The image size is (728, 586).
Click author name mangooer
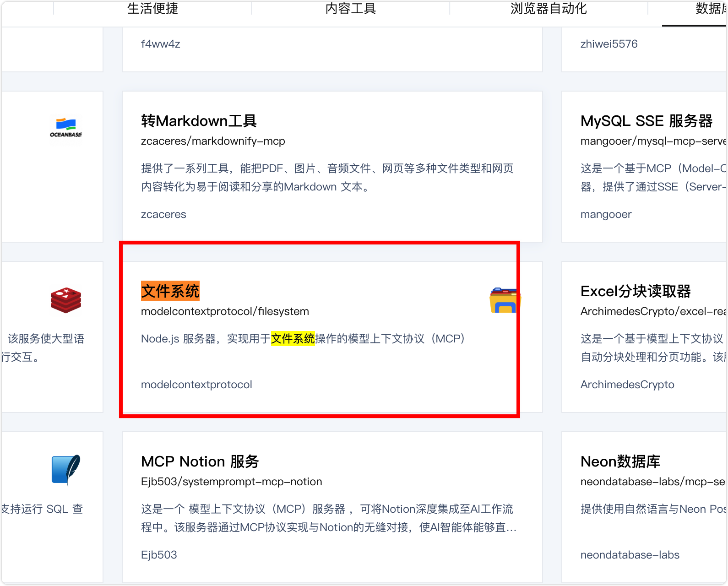[x=606, y=214]
